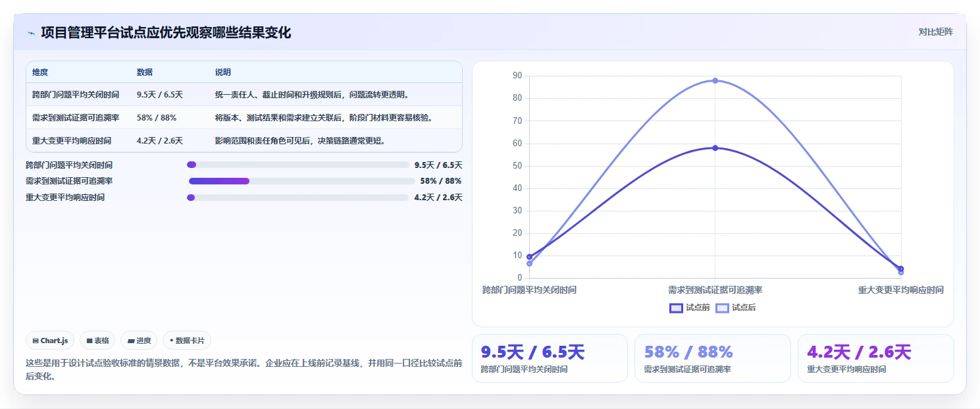The width and height of the screenshot is (980, 409).
Task: Click the Chart.js tag chip
Action: [50, 341]
